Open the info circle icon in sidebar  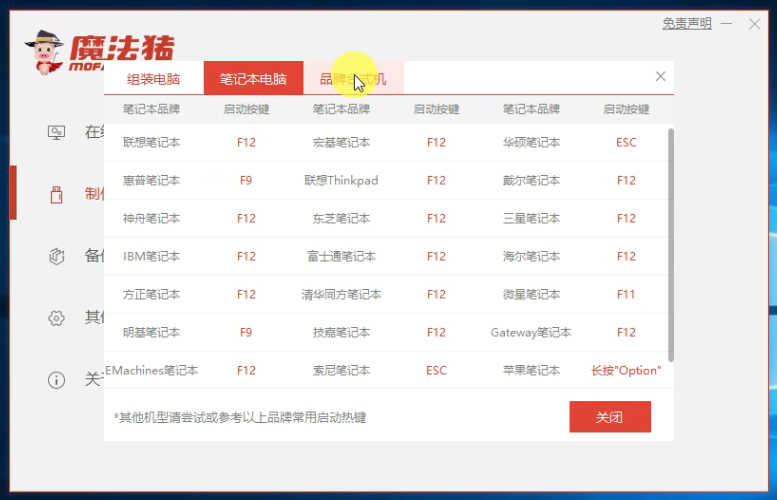57,380
